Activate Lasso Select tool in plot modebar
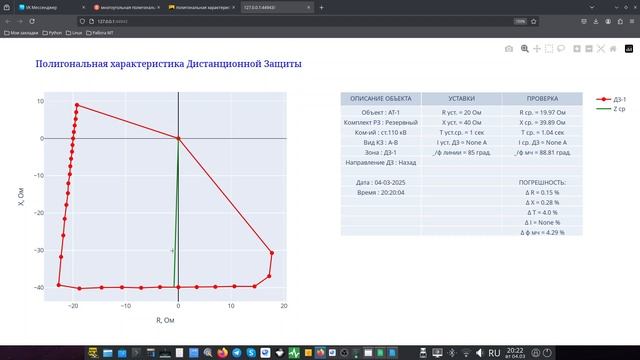The height and width of the screenshot is (360, 640). [x=561, y=49]
